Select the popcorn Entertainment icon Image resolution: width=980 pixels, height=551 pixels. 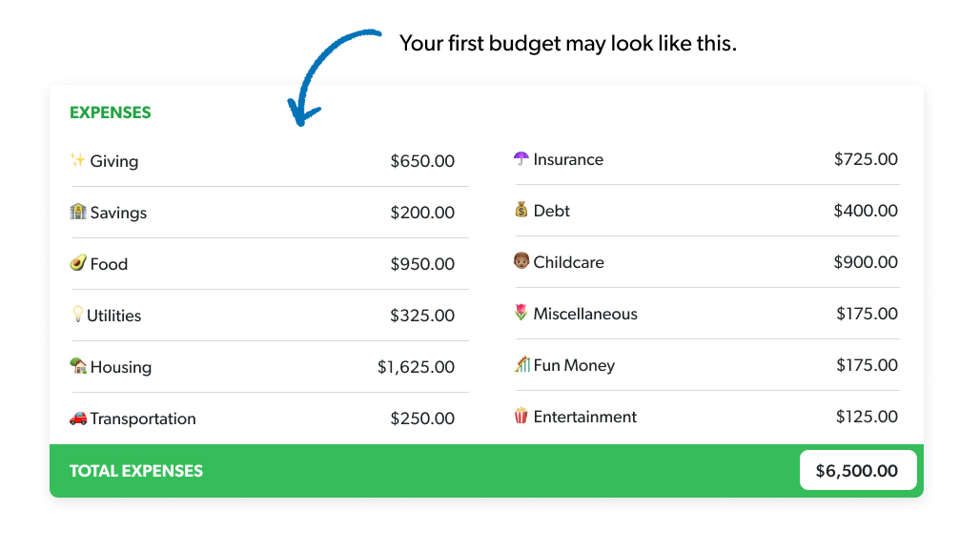[x=521, y=416]
